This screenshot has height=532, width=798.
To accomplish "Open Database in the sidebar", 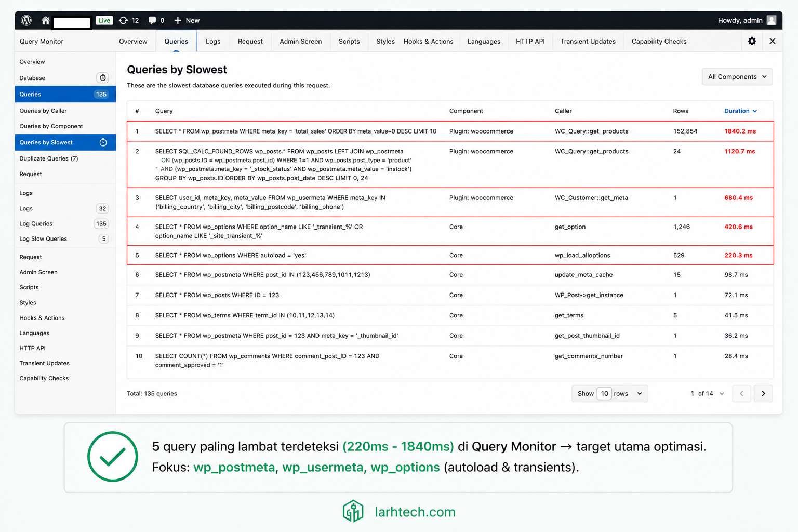I will tap(32, 78).
